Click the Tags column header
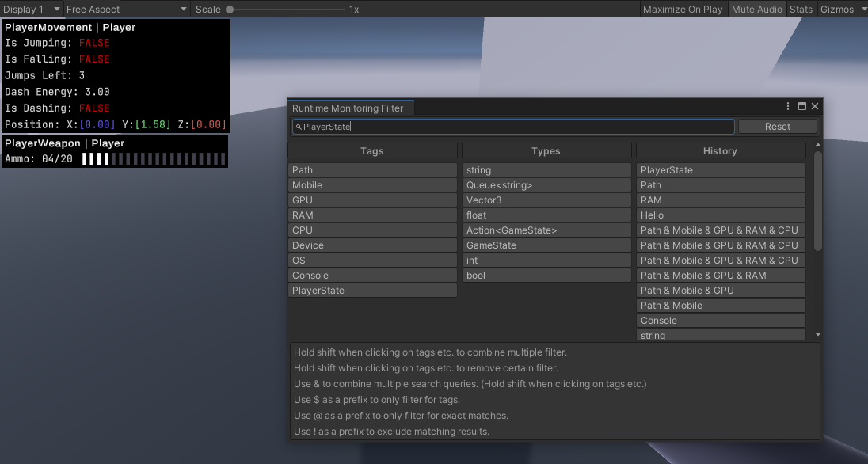The height and width of the screenshot is (464, 868). 372,150
